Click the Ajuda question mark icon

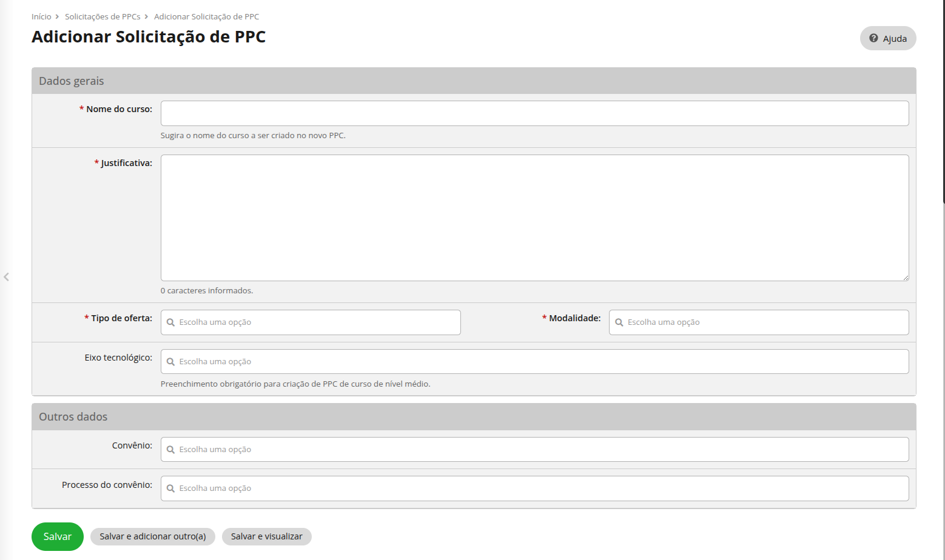[x=873, y=38]
